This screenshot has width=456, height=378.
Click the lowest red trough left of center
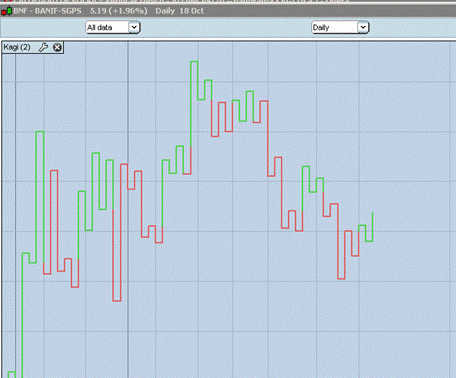117,301
